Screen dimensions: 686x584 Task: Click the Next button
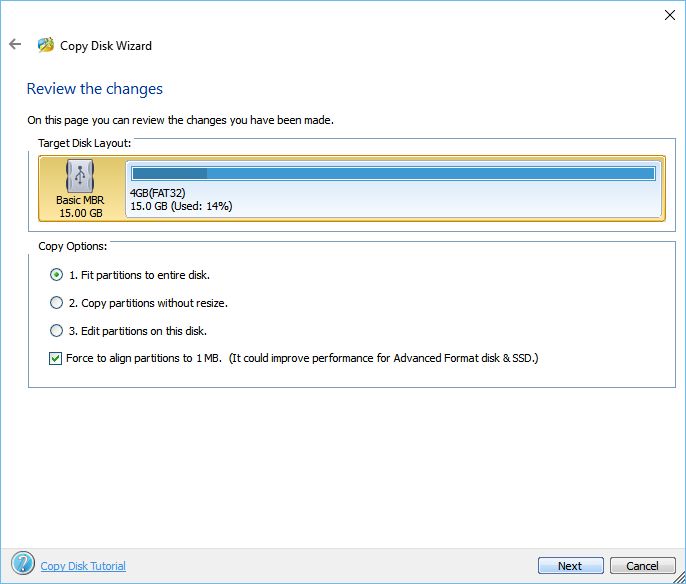pos(570,566)
